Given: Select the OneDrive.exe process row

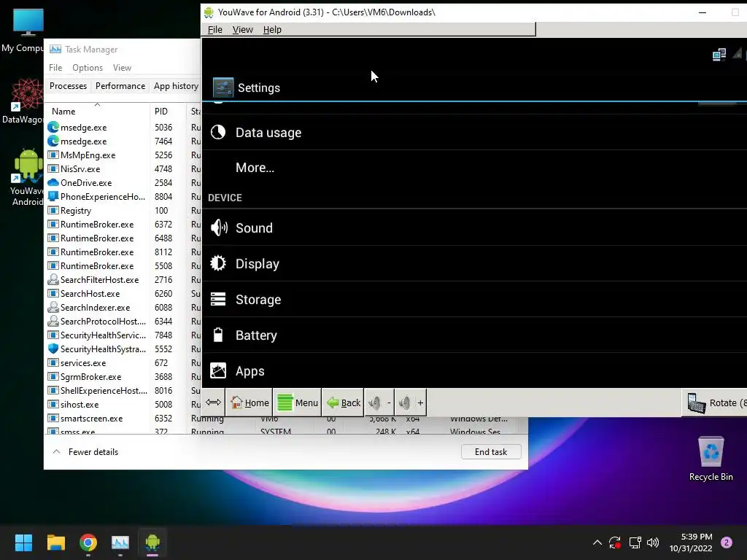Looking at the screenshot, I should 124,183.
